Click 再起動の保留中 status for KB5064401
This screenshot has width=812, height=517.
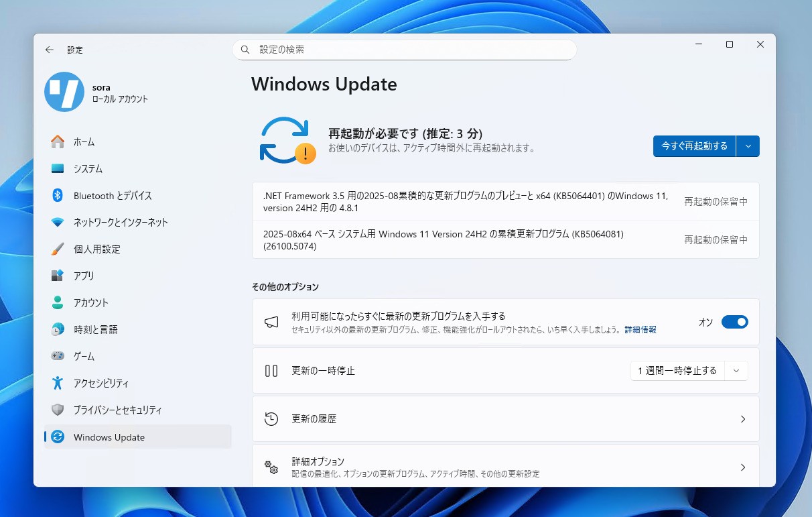[716, 201]
